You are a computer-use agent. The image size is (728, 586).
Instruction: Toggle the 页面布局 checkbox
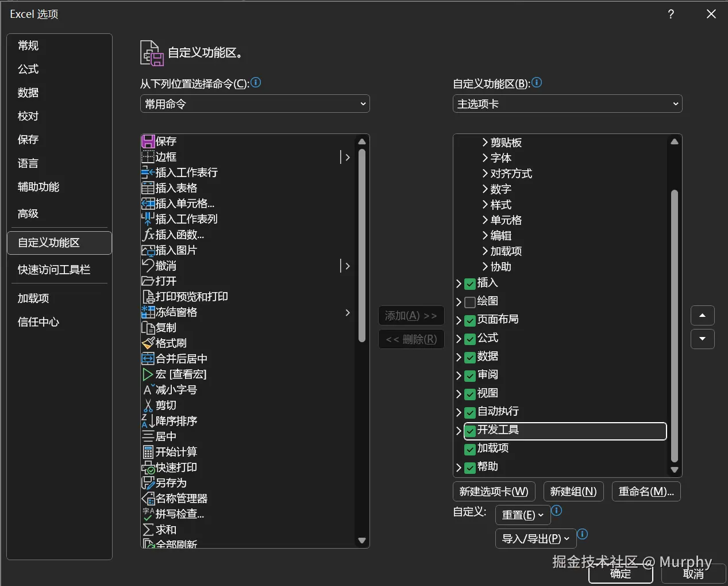pos(470,320)
